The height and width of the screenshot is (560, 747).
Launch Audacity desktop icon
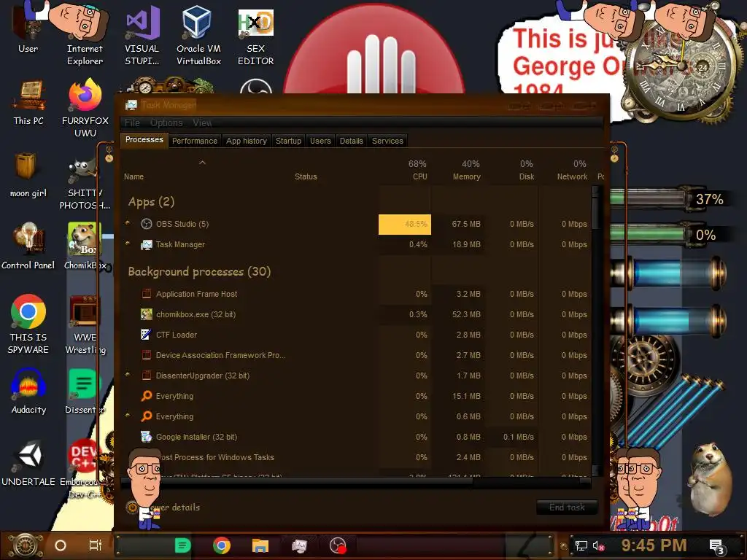[28, 391]
